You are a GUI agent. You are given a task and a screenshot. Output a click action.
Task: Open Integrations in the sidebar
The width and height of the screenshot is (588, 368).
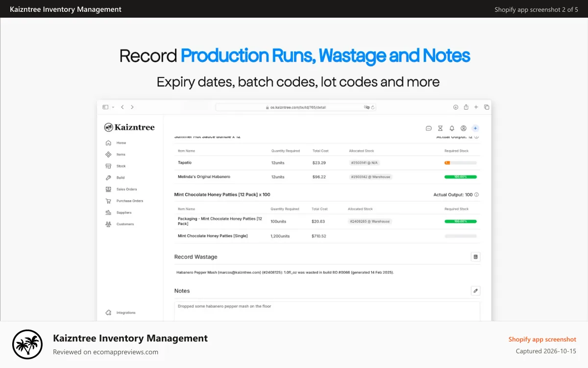[x=121, y=313]
